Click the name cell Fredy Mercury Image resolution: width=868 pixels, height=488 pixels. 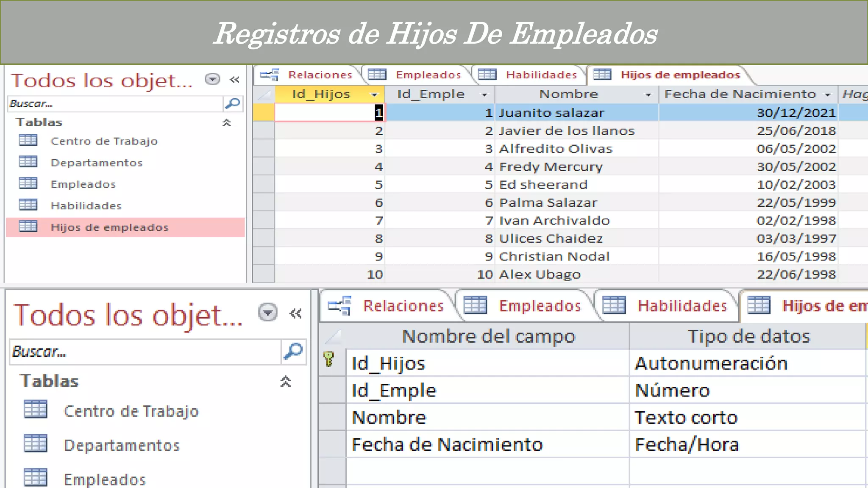[577, 166]
